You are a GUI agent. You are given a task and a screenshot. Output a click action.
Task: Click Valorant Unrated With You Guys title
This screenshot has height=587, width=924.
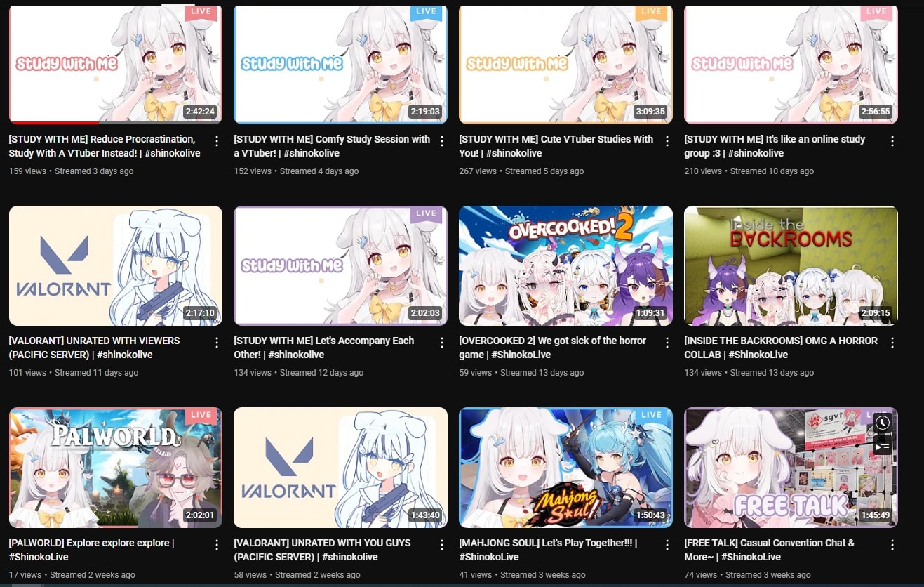point(323,550)
